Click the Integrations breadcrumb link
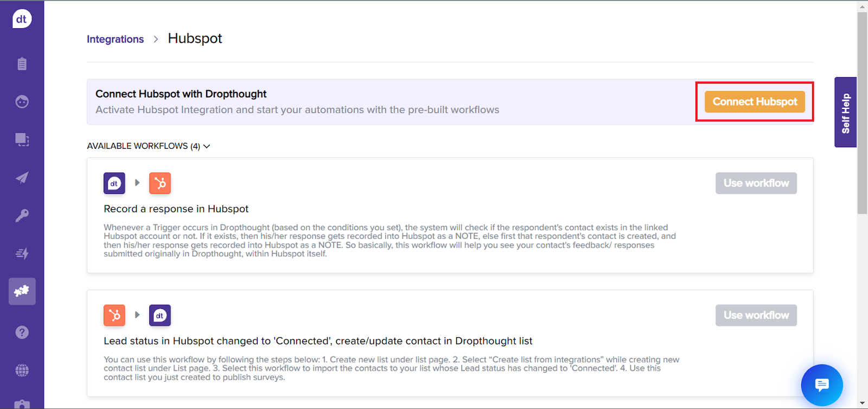Screen dimensions: 868x409 coord(115,39)
